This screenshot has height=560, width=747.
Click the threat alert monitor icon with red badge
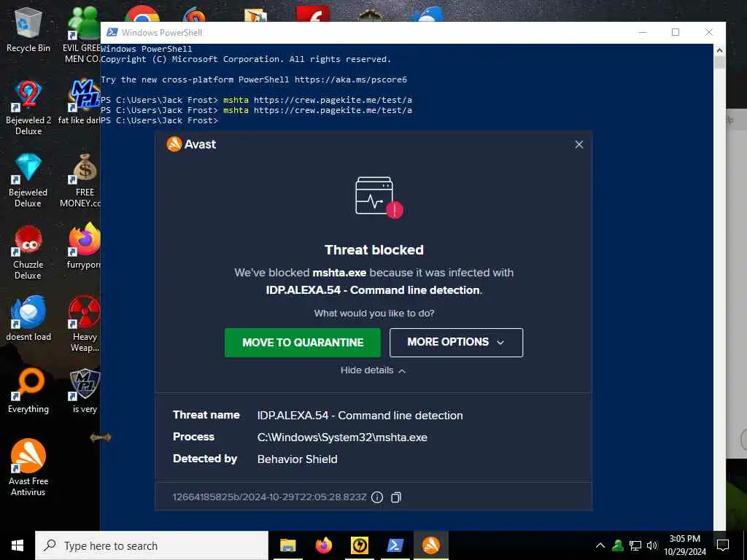[x=379, y=197]
